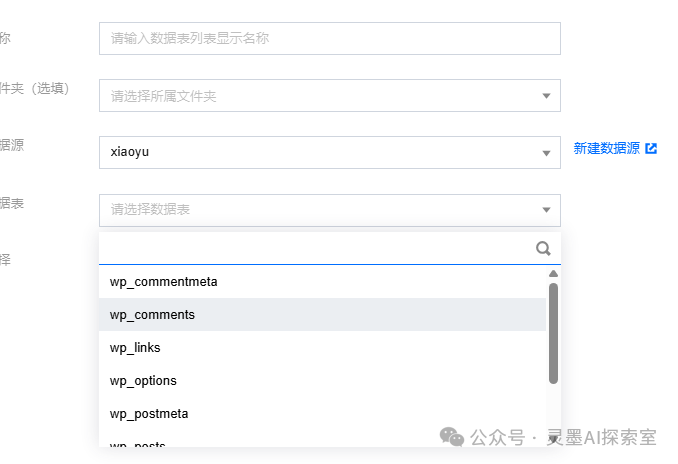Focus the data table display name input

click(x=329, y=39)
